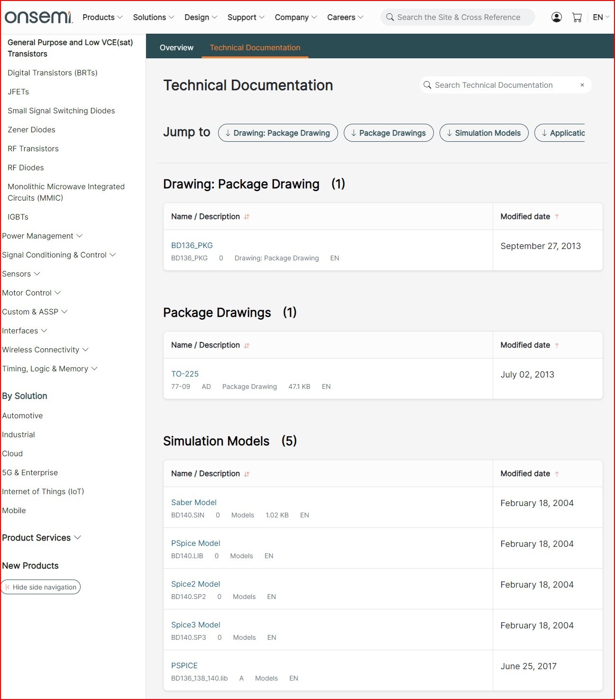Expand Product Services section
Viewport: 615px width, 700px height.
pyautogui.click(x=41, y=537)
